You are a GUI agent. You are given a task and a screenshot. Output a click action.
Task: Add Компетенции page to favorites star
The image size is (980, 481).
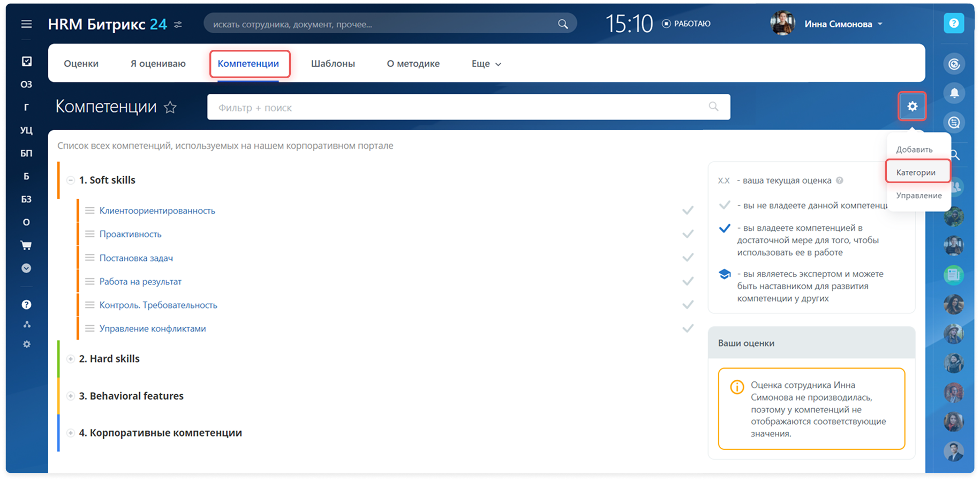click(x=170, y=108)
